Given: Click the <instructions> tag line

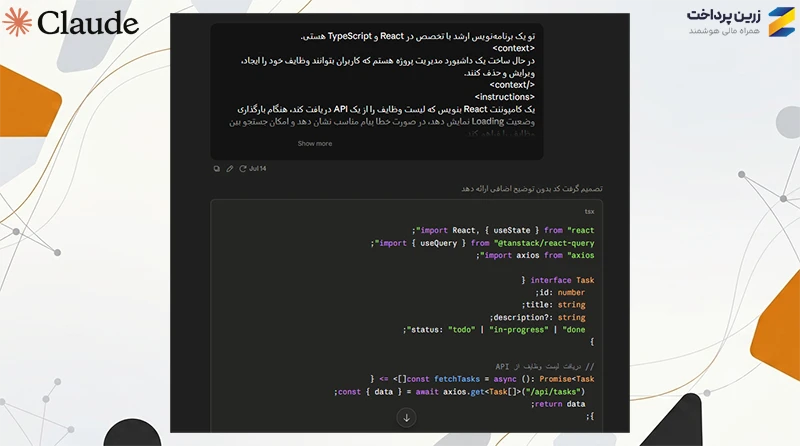Looking at the screenshot, I should 505,97.
